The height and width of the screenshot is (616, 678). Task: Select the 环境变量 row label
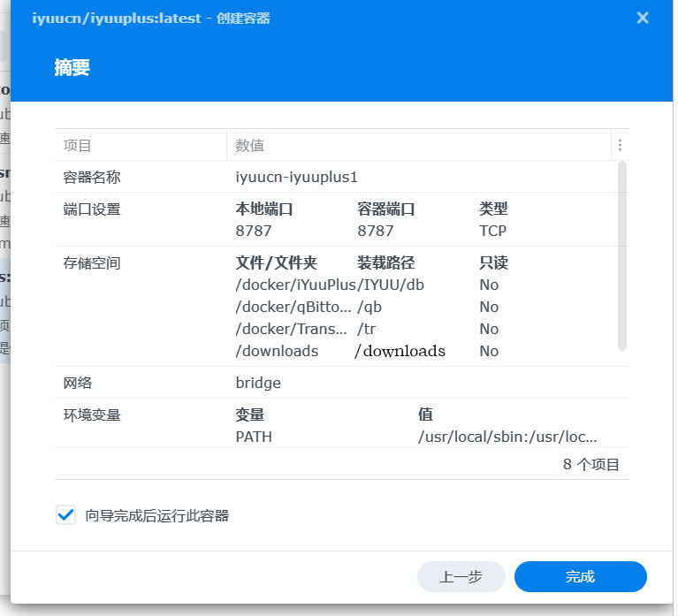(92, 415)
